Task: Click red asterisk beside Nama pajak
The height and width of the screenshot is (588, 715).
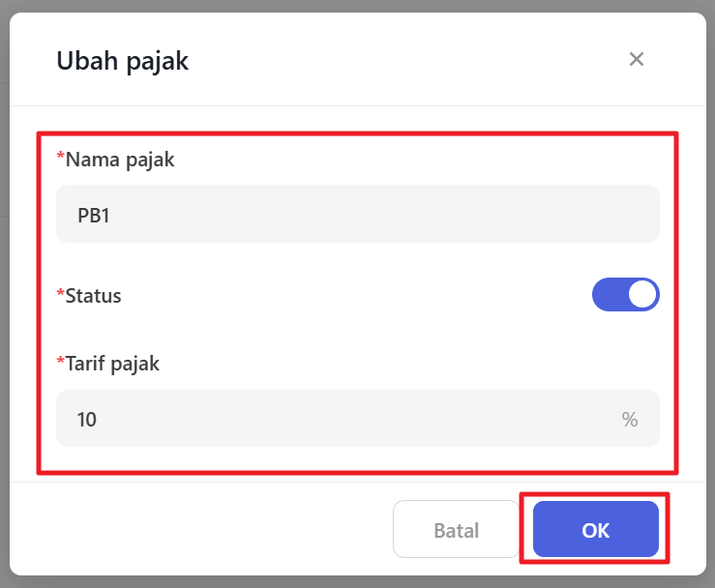Action: pyautogui.click(x=60, y=158)
